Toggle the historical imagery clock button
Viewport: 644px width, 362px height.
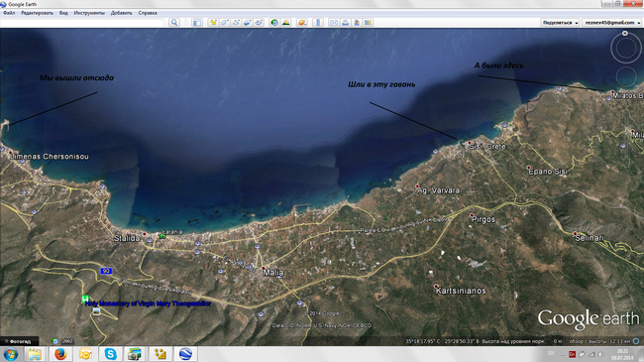click(273, 23)
